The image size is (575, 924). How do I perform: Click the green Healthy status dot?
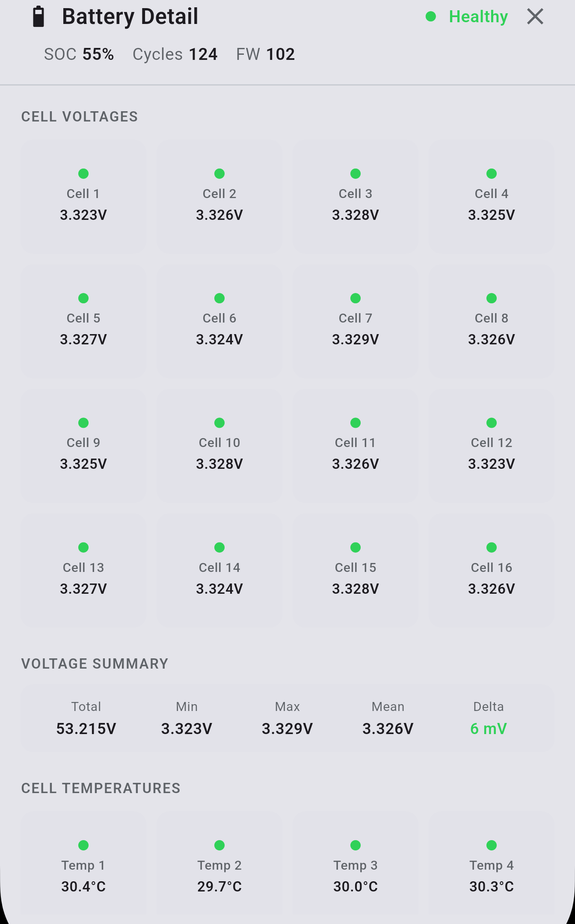(431, 17)
